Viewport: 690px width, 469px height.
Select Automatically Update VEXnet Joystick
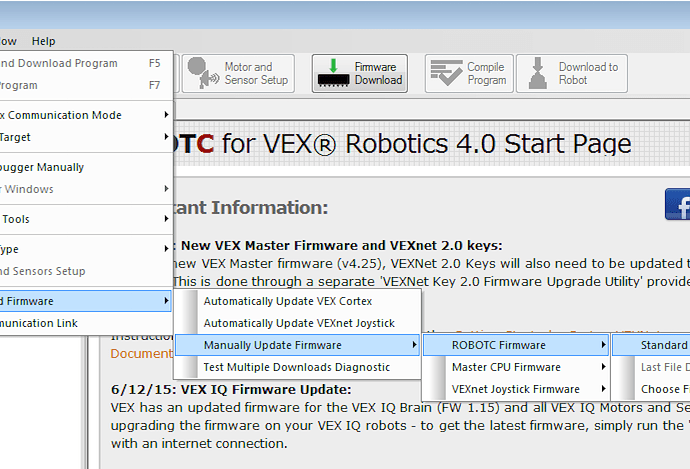point(297,323)
